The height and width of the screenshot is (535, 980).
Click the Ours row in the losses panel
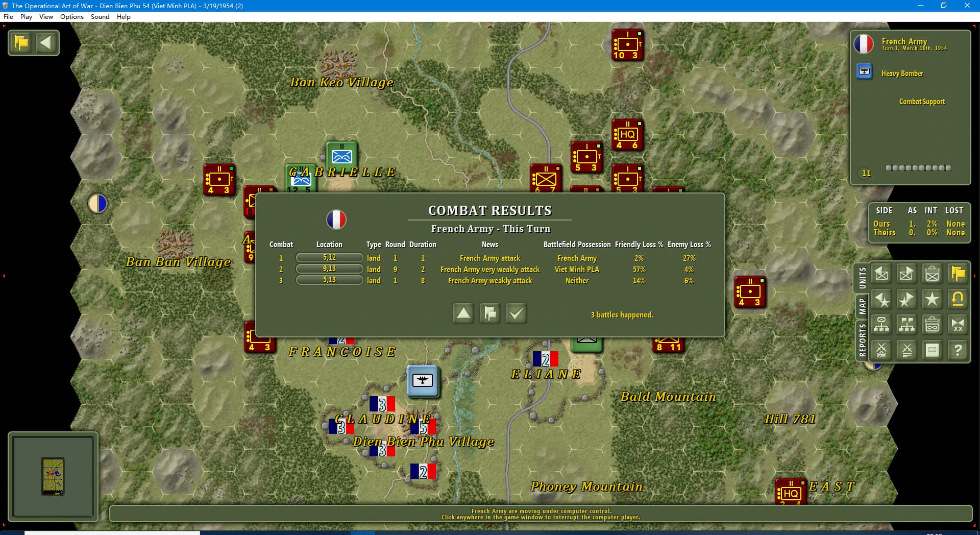pos(919,224)
